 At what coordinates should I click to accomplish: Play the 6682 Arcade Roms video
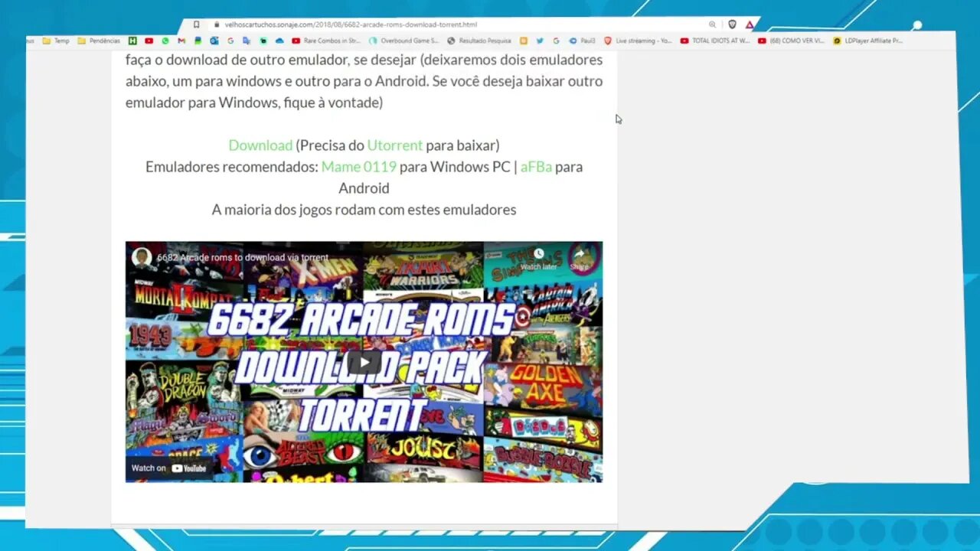pyautogui.click(x=364, y=362)
